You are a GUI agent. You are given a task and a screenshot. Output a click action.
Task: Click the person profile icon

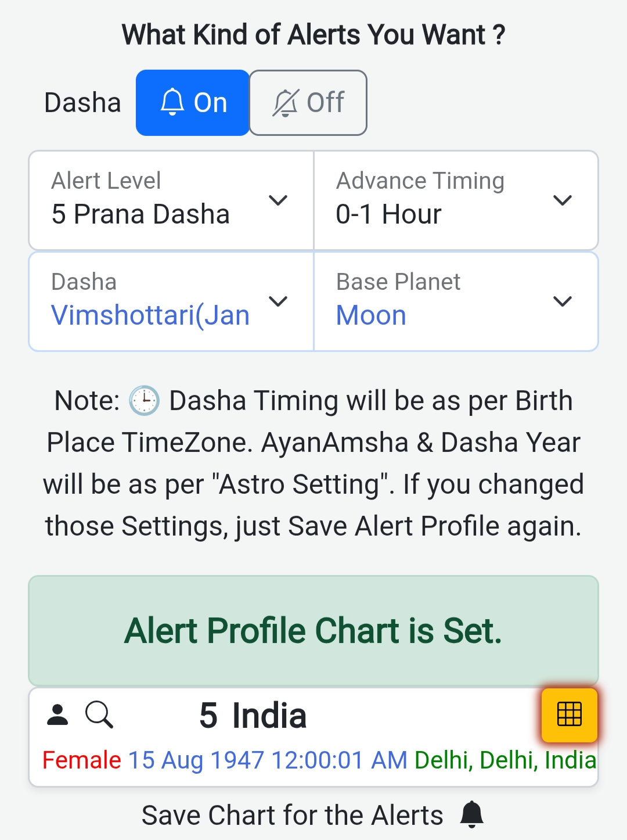point(57,715)
